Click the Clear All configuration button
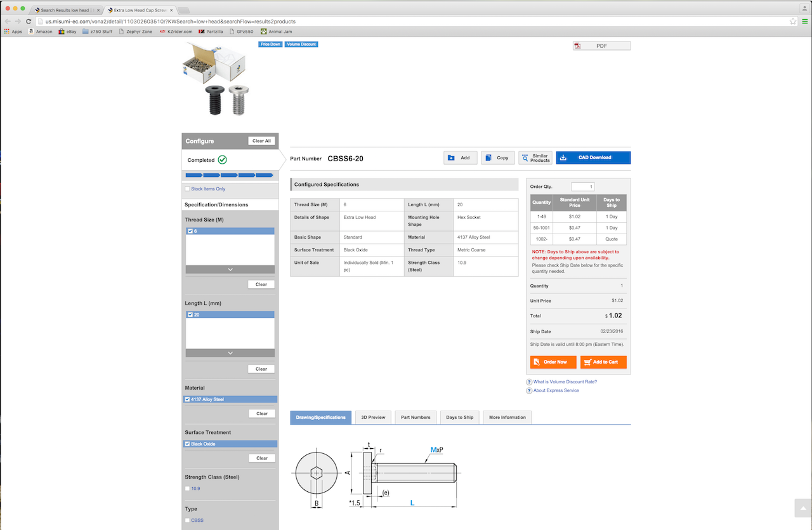Viewport: 812px width, 530px height. [261, 141]
